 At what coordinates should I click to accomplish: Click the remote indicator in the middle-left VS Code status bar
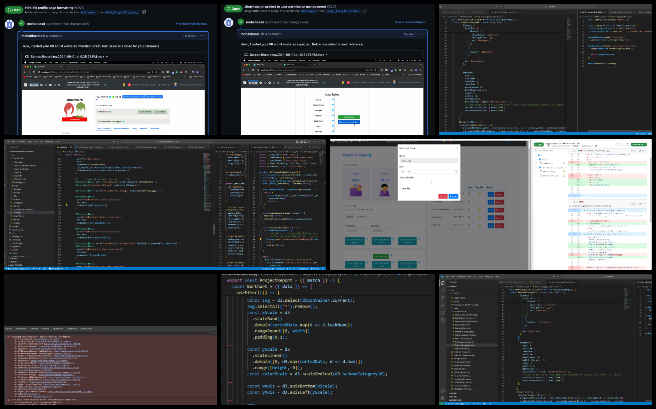8,269
